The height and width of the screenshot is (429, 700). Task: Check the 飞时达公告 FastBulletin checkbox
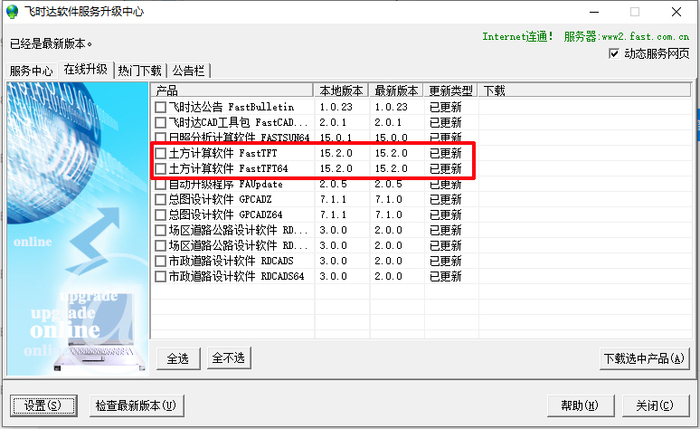tap(160, 107)
